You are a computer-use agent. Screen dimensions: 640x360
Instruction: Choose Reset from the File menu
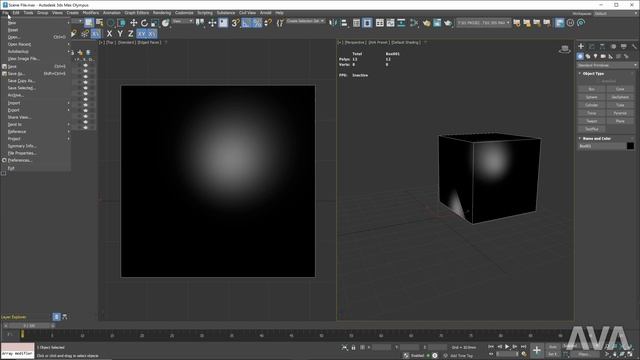[13, 30]
